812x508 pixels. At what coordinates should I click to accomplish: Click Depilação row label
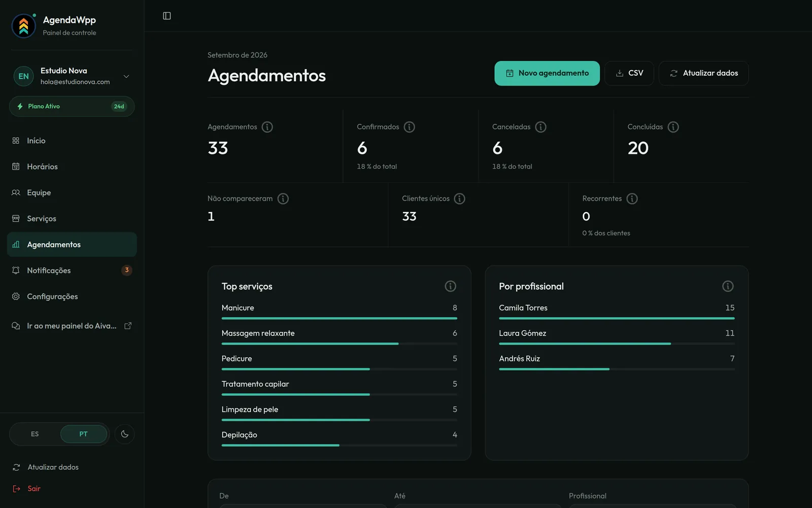240,435
